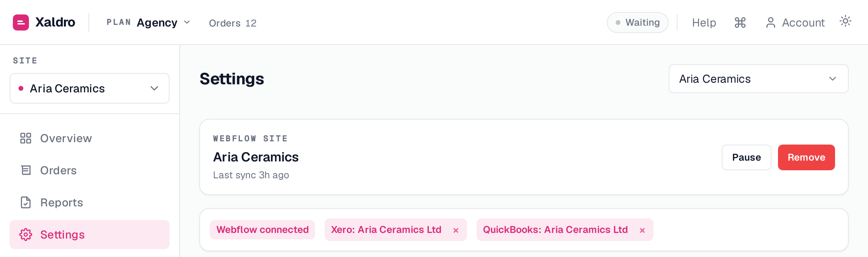
Task: Click the Orders receipt icon in sidebar
Action: tap(26, 170)
